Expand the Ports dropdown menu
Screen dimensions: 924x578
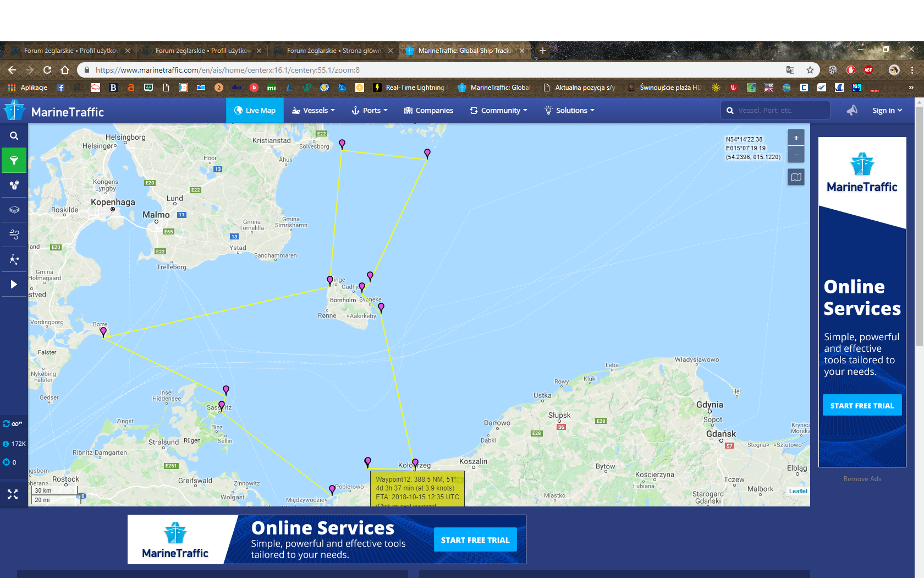(x=370, y=111)
